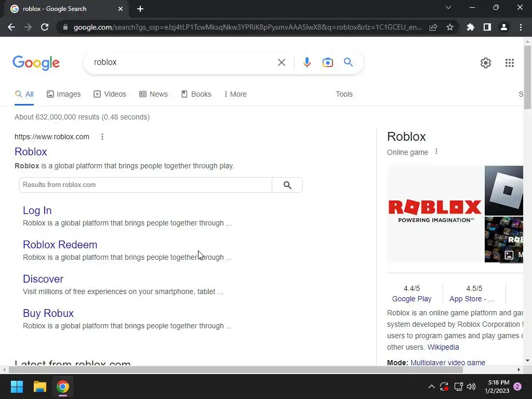The height and width of the screenshot is (399, 532).
Task: Open the notification count badge
Action: (517, 387)
